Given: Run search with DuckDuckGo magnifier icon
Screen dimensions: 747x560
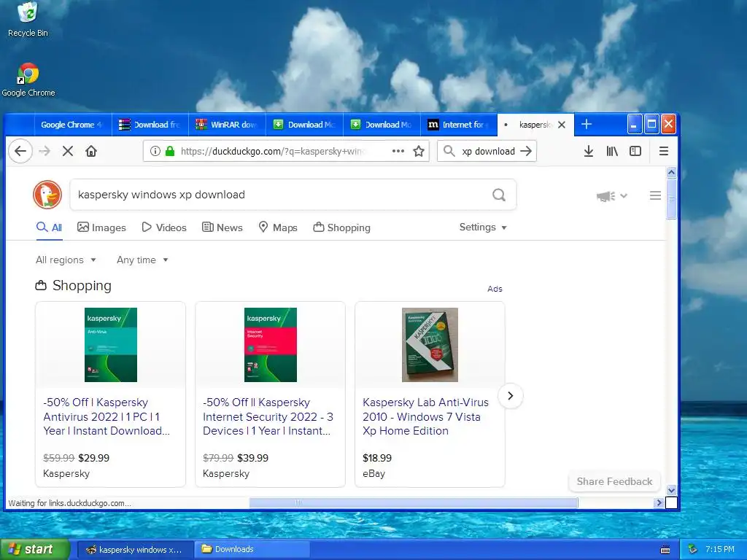Looking at the screenshot, I should (499, 195).
